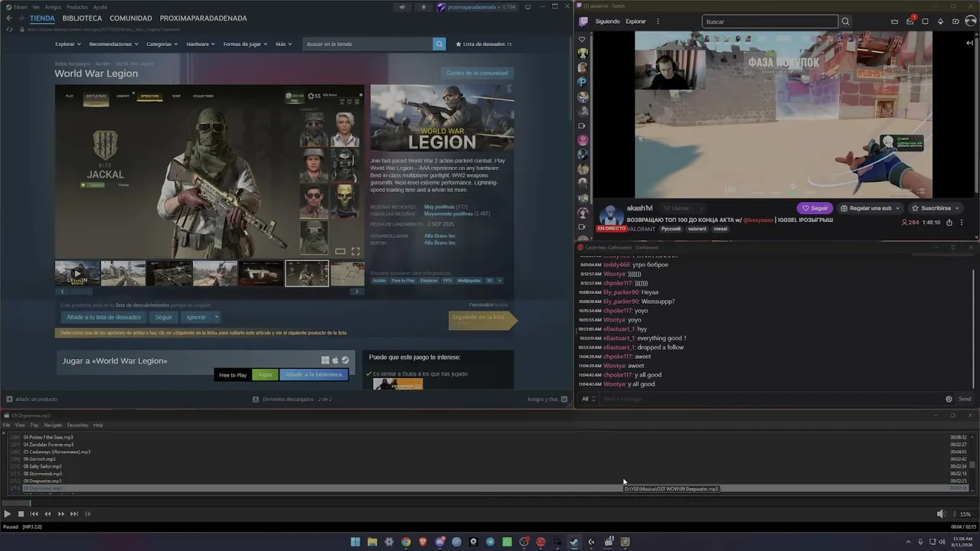Expand the Explorar store menu

[68, 44]
